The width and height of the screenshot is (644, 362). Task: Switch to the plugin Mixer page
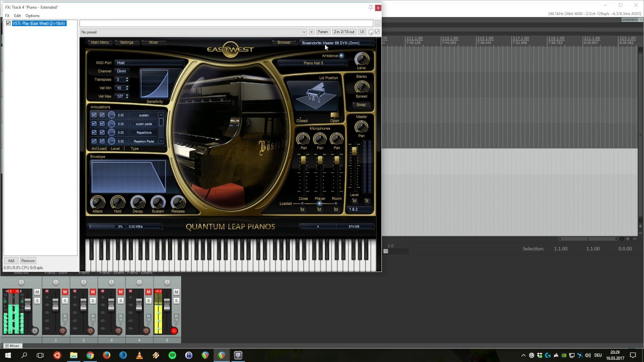click(x=153, y=42)
